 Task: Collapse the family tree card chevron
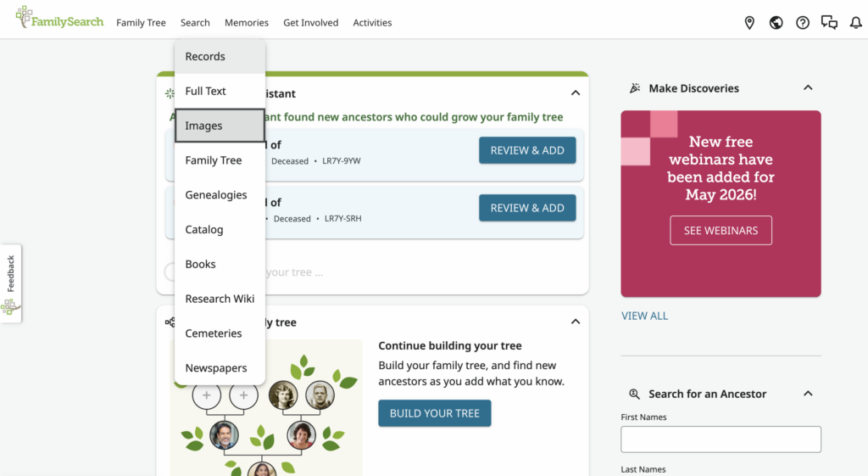(x=576, y=322)
